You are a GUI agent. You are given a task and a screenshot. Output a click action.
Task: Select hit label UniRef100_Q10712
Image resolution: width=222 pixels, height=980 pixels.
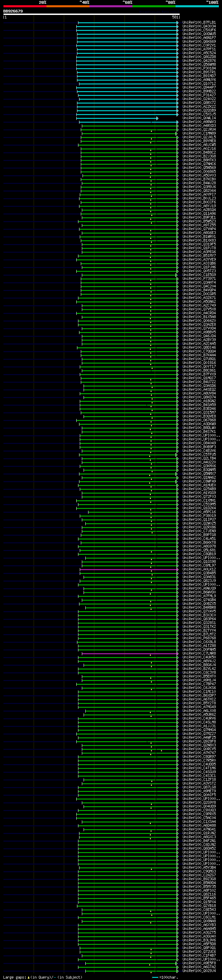pos(199,84)
